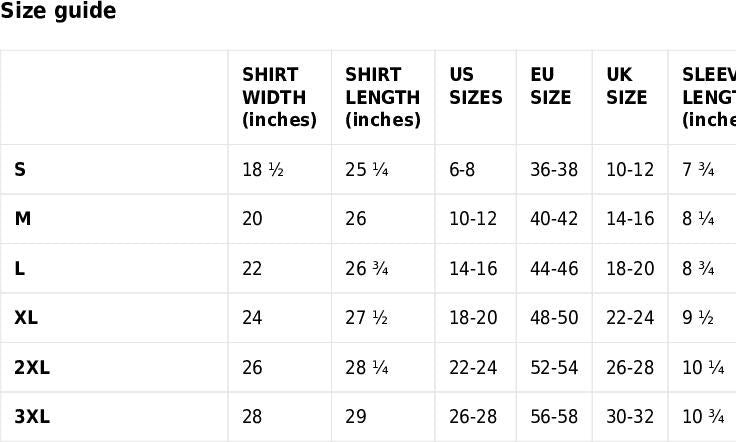This screenshot has height=442, width=736.
Task: Click the EU SIZE column header
Action: [551, 86]
